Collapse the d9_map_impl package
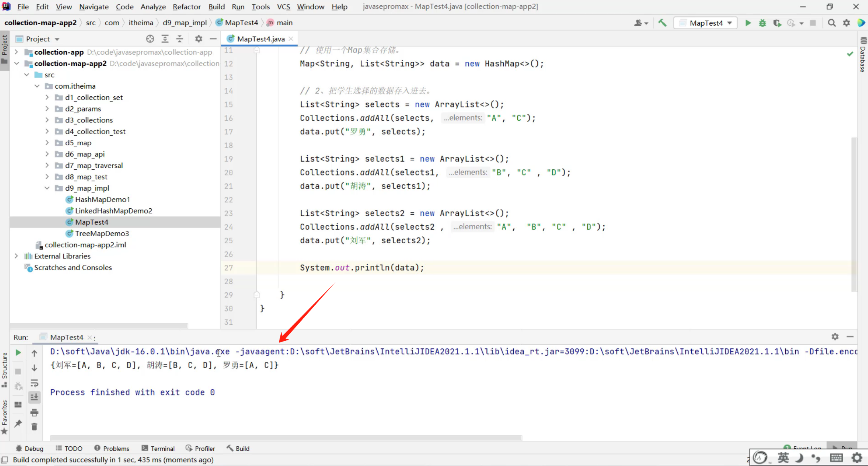868x466 pixels. [x=47, y=188]
